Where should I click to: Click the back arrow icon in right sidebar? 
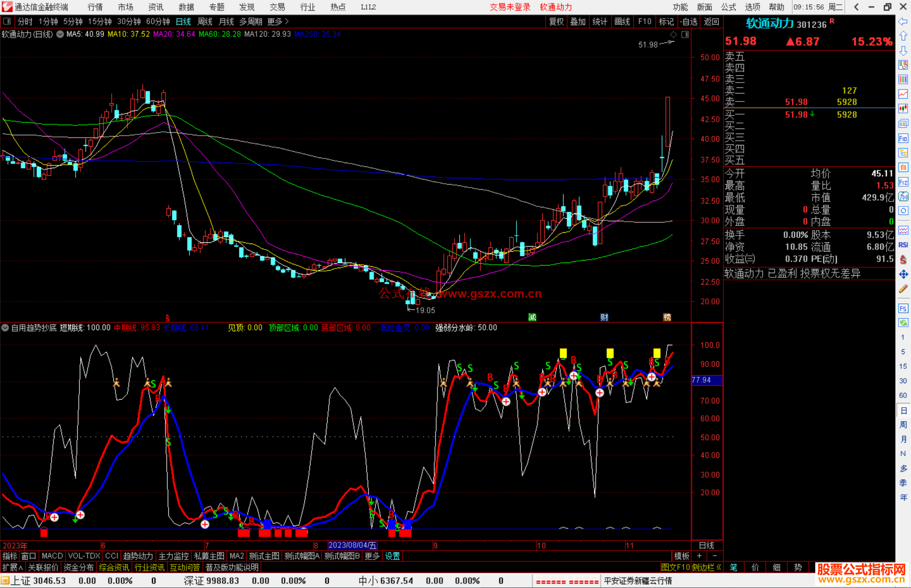coord(903,21)
